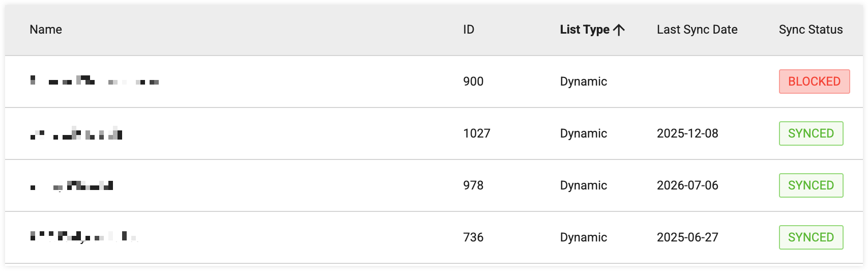Viewport: 868px width, 271px height.
Task: Click the date 2025-12-08 cell
Action: click(x=687, y=133)
